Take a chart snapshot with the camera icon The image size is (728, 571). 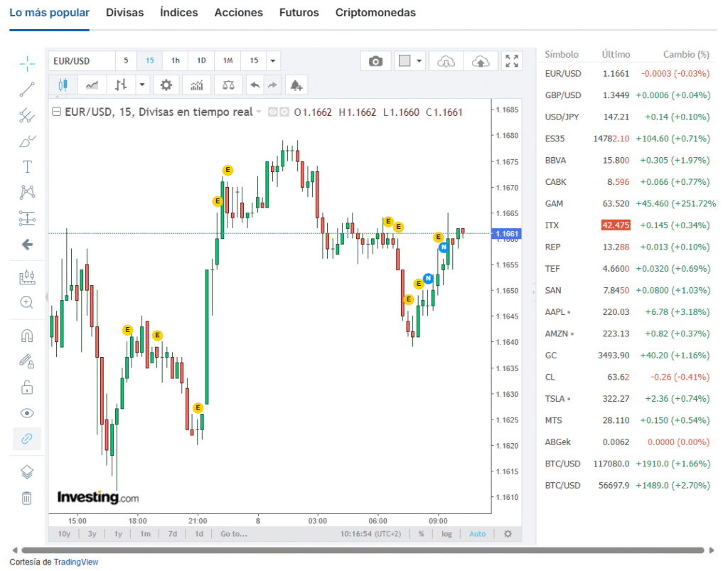(375, 61)
